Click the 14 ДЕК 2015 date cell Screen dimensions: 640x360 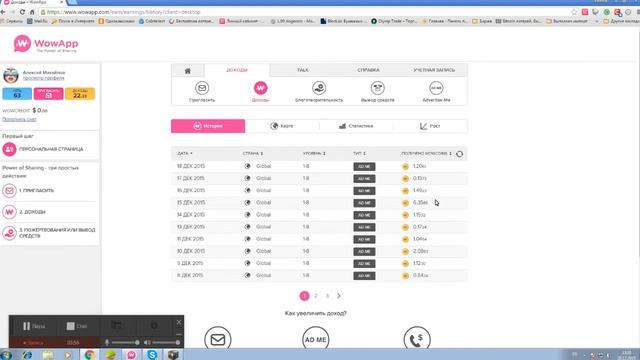191,215
